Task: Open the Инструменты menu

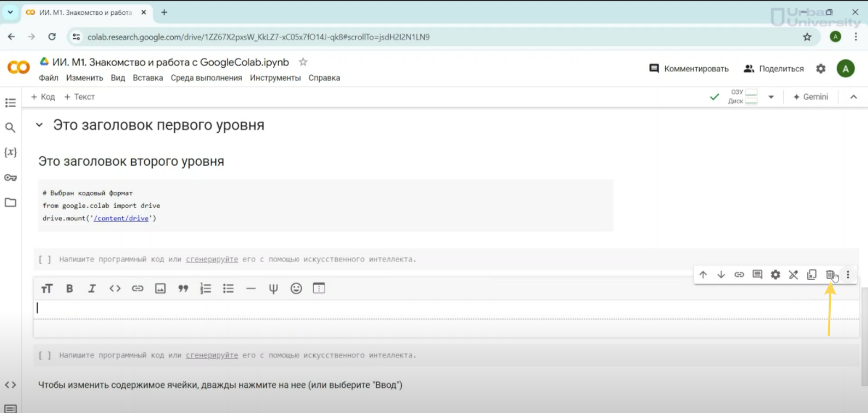Action: point(275,78)
